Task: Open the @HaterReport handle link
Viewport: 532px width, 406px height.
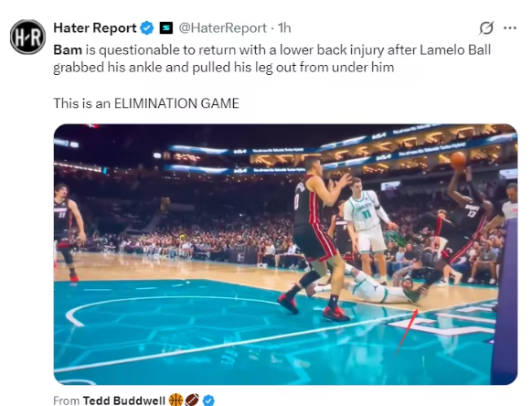Action: [222, 28]
